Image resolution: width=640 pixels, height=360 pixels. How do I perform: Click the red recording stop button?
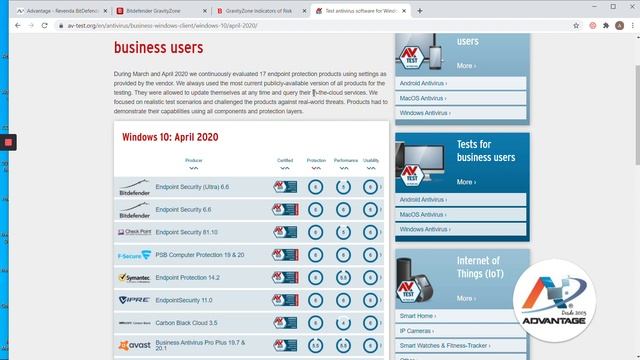pos(8,142)
